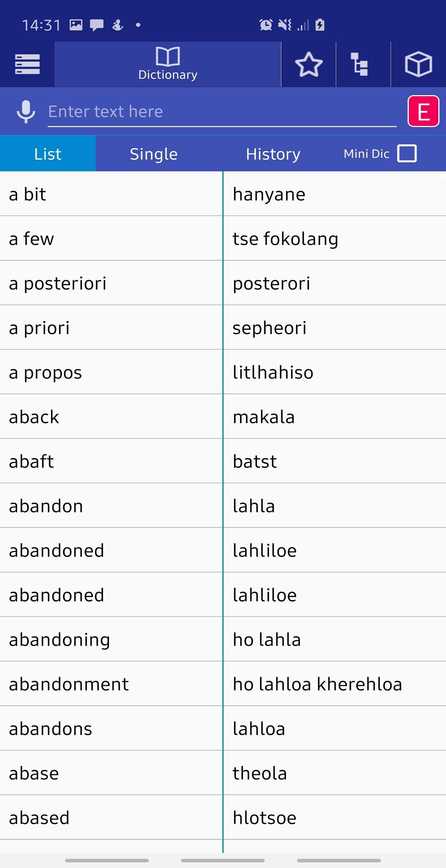
Task: Tap the pink E language button
Action: (x=423, y=111)
